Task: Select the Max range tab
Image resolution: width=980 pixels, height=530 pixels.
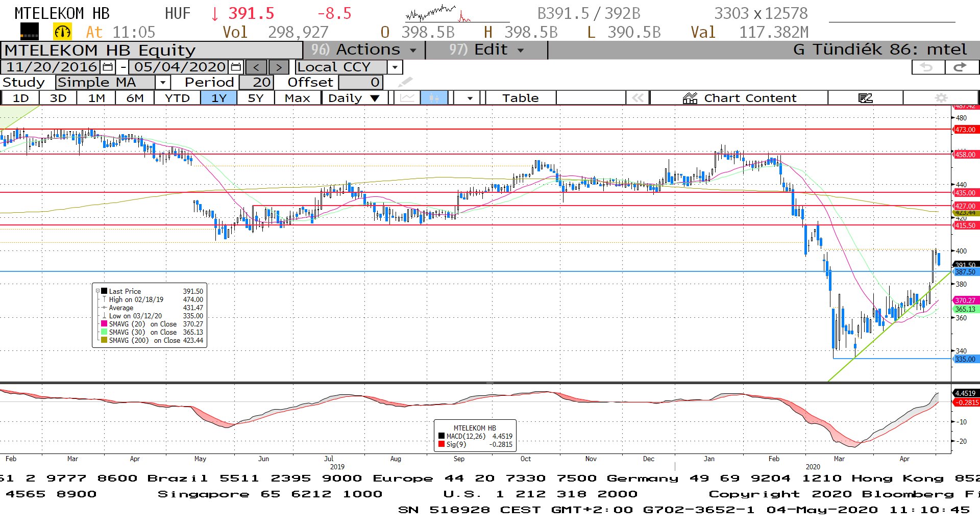Action: click(x=297, y=97)
